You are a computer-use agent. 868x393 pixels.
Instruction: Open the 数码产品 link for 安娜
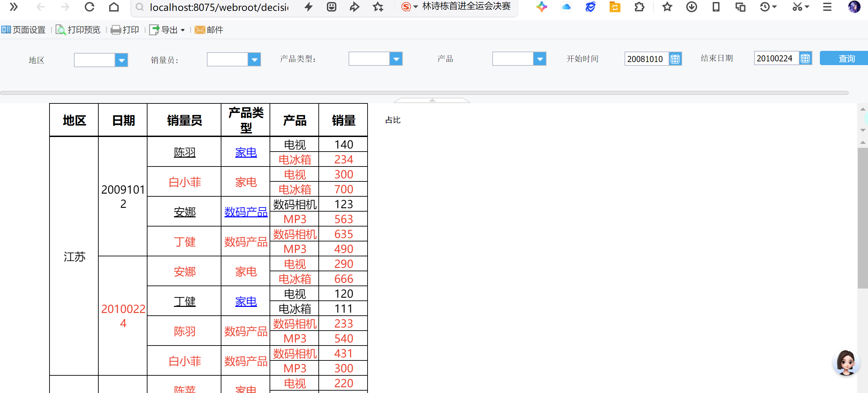tap(246, 212)
